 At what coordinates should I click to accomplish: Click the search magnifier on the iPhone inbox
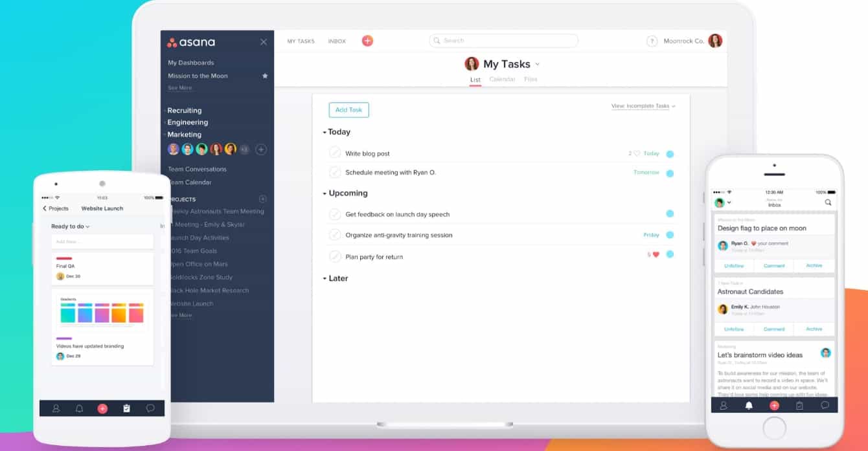pos(828,203)
